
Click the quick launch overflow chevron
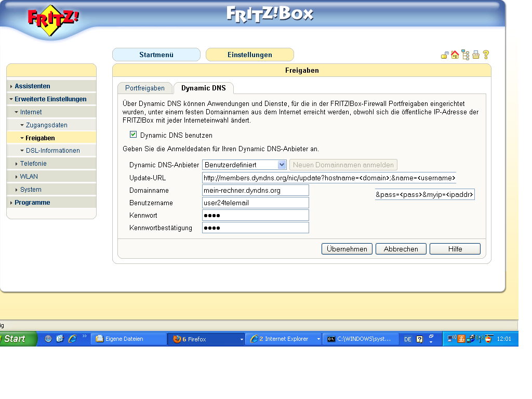[x=85, y=336]
